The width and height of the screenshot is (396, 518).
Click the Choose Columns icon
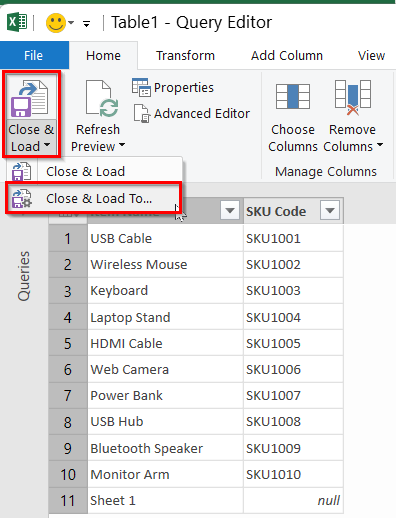(x=293, y=97)
